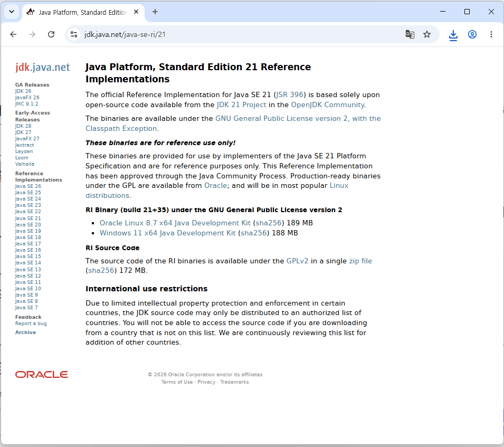Open Java SE 12 reference implementation

[28, 275]
